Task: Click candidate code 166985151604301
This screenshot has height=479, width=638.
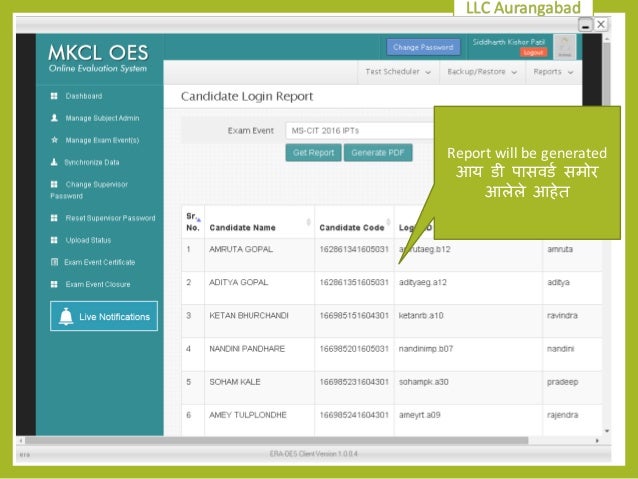Action: 354,315
